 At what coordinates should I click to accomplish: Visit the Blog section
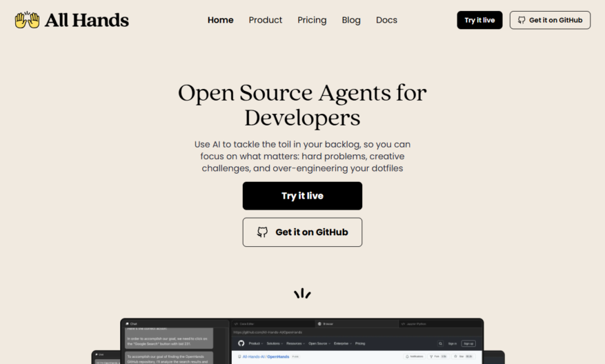(x=351, y=20)
